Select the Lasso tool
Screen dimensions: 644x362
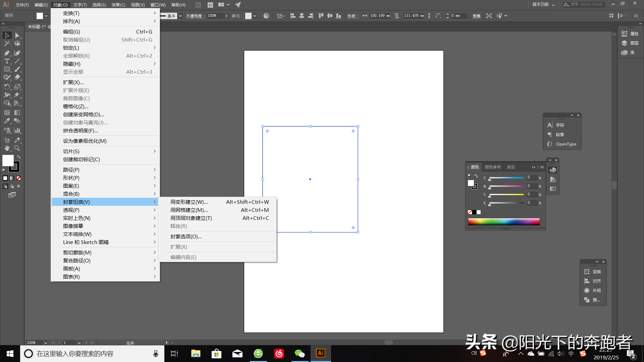point(17,44)
